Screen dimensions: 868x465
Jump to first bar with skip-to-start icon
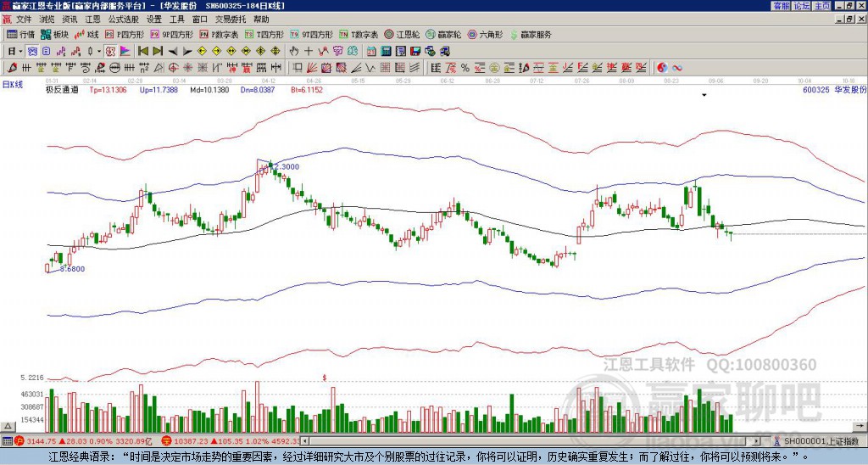click(x=142, y=51)
